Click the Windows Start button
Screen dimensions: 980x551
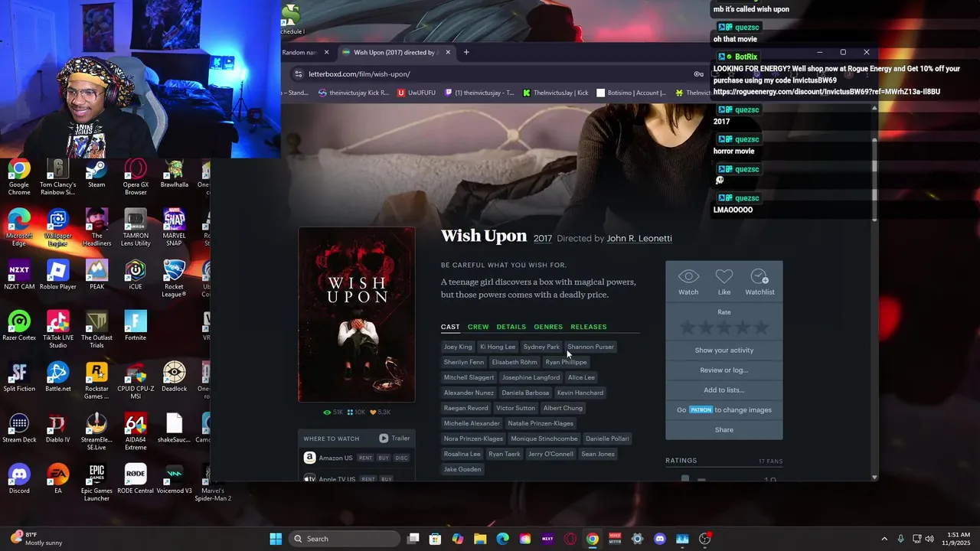(x=276, y=539)
